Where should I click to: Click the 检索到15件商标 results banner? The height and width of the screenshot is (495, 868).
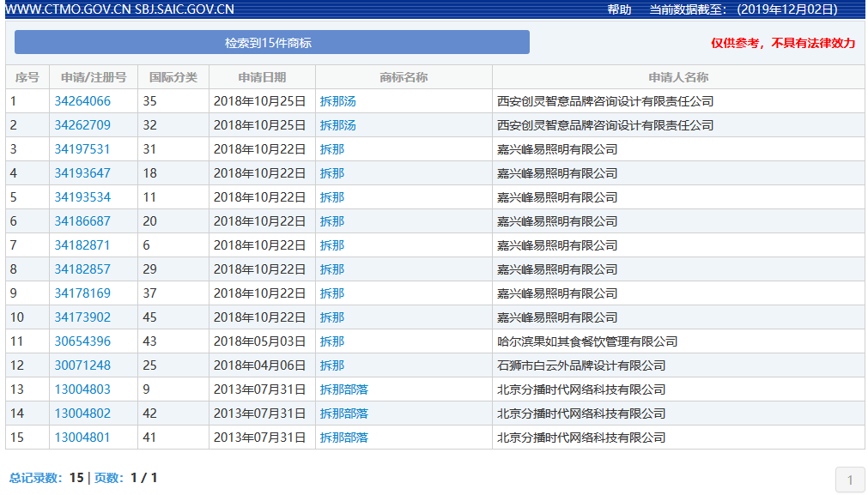pos(271,41)
